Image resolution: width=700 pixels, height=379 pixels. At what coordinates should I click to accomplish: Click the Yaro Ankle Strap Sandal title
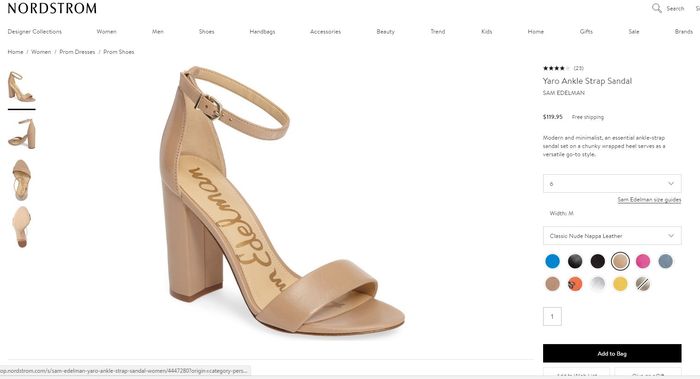pyautogui.click(x=587, y=81)
